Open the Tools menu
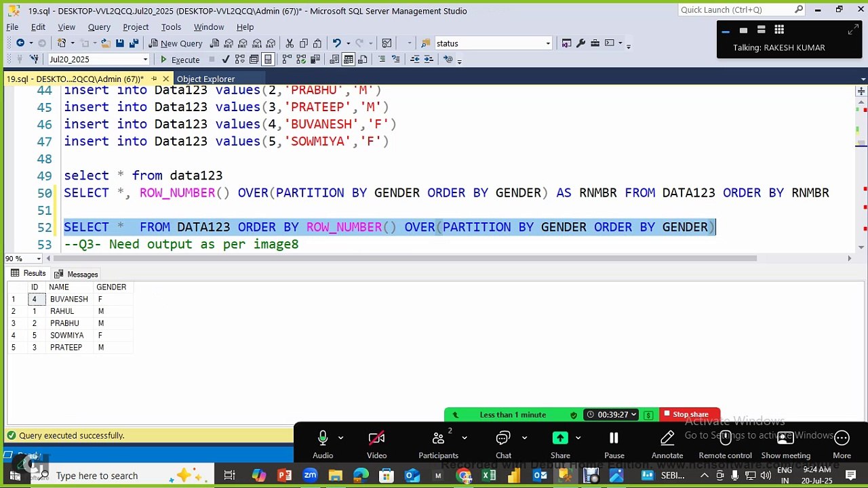This screenshot has height=488, width=868. (x=171, y=27)
